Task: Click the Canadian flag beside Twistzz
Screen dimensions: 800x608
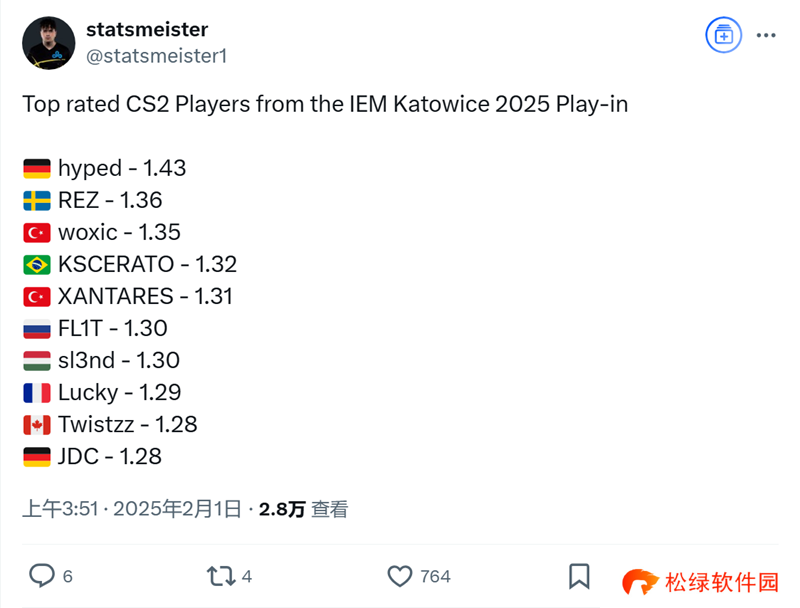Action: (x=37, y=425)
